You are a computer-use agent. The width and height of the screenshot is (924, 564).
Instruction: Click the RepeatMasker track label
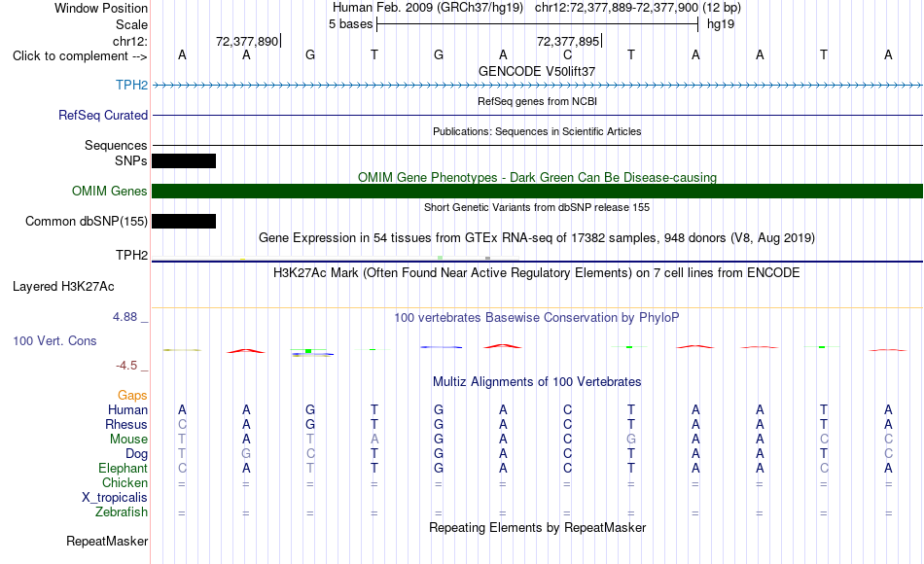107,541
